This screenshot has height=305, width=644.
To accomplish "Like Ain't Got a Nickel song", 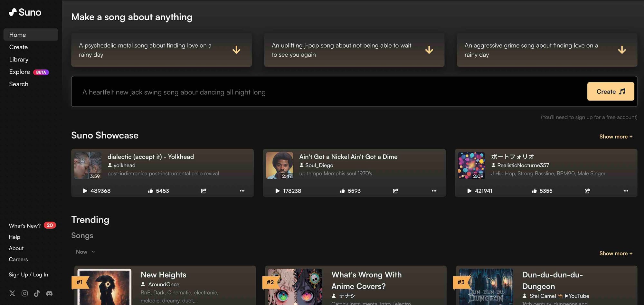I will pyautogui.click(x=342, y=191).
